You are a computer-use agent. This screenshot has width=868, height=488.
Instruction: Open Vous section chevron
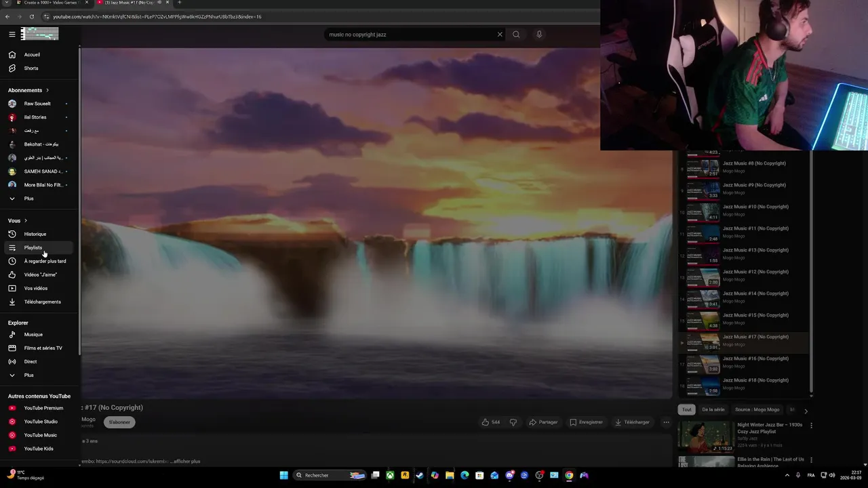pyautogui.click(x=26, y=220)
